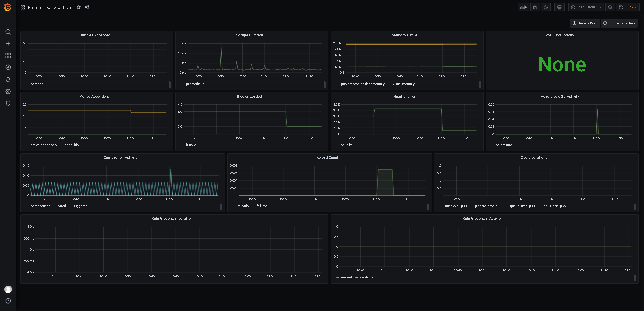The height and width of the screenshot is (311, 644).
Task: Open the Grafana Docs link
Action: coord(585,23)
